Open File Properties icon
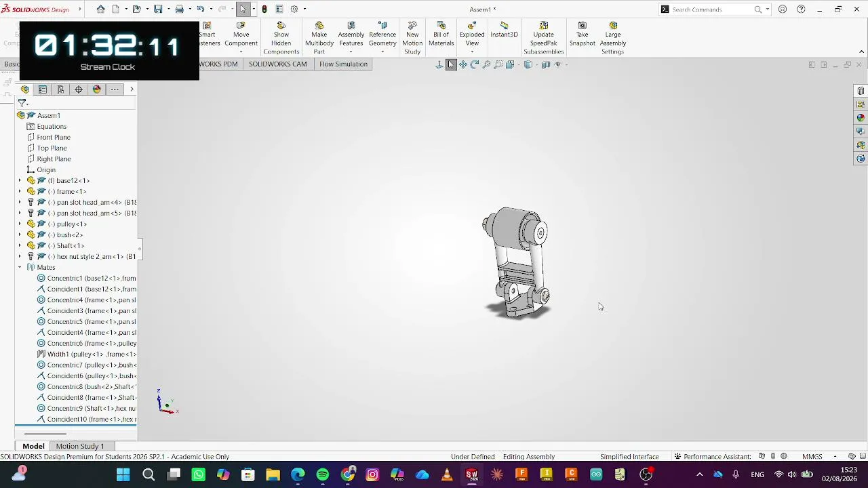 [x=279, y=9]
